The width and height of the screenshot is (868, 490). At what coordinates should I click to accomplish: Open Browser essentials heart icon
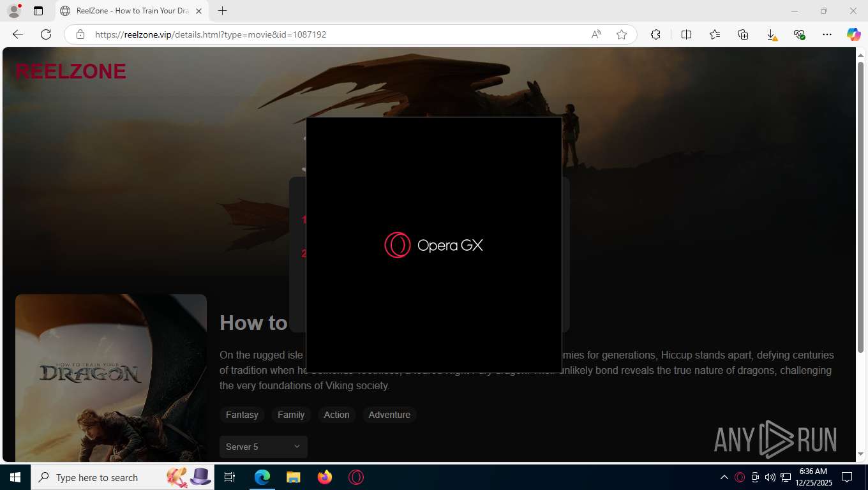(x=799, y=34)
